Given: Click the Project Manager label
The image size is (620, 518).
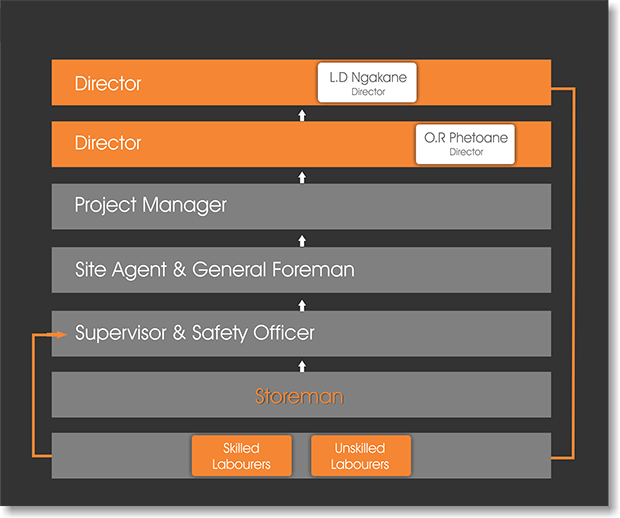Looking at the screenshot, I should [150, 206].
